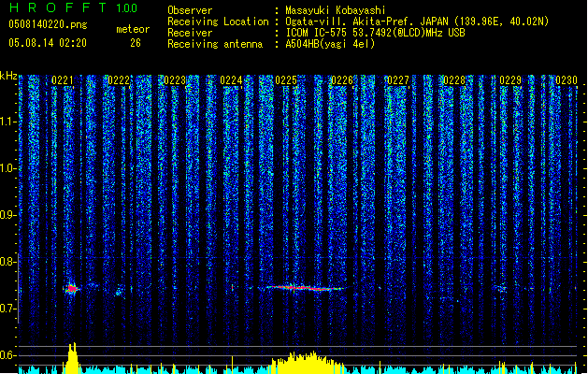
Task: Click the 0.8 kHz axis tick label
Action: pos(8,262)
